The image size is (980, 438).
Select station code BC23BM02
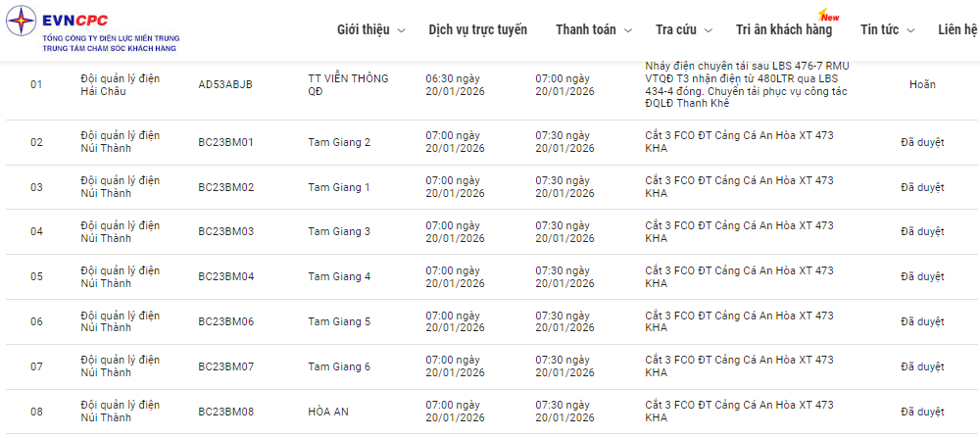(226, 187)
